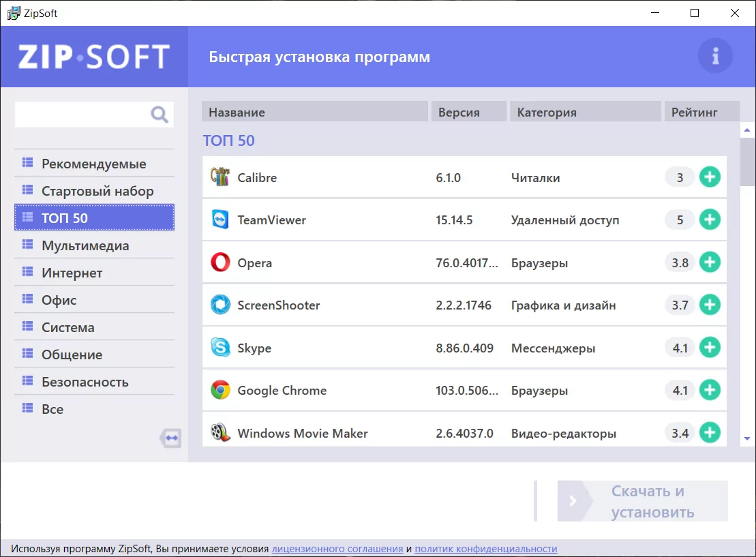The height and width of the screenshot is (557, 756).
Task: Select the Windows Movie Maker name
Action: pyautogui.click(x=302, y=433)
